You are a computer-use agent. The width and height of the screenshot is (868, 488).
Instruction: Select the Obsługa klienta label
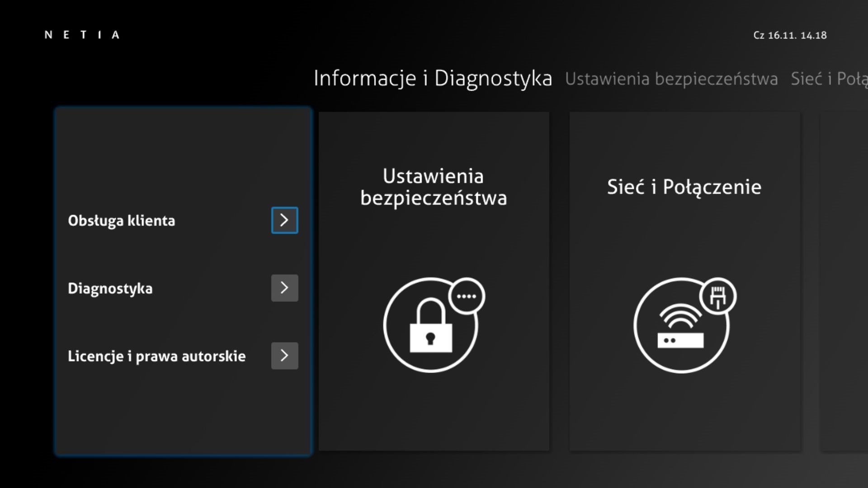(121, 221)
